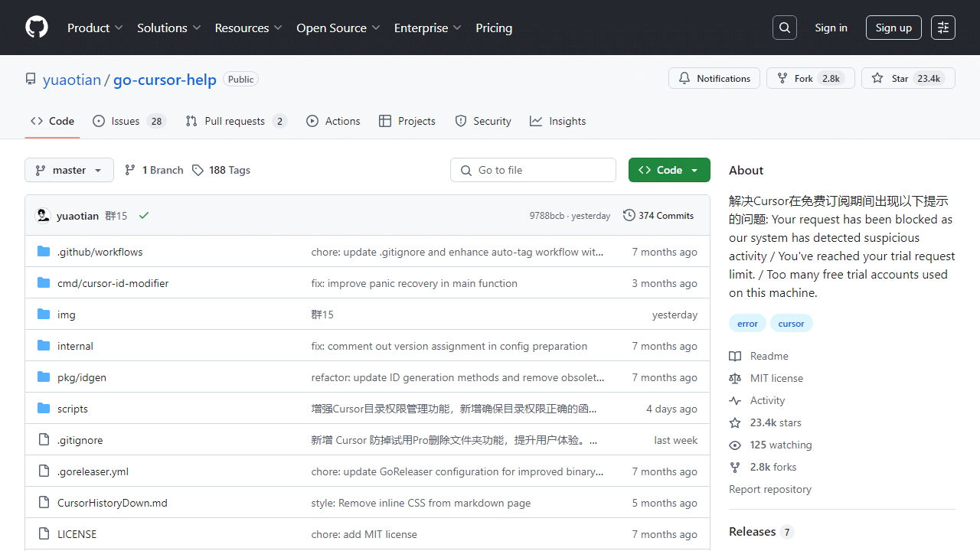Click the bell icon in Notifications
980x551 pixels.
(x=684, y=78)
